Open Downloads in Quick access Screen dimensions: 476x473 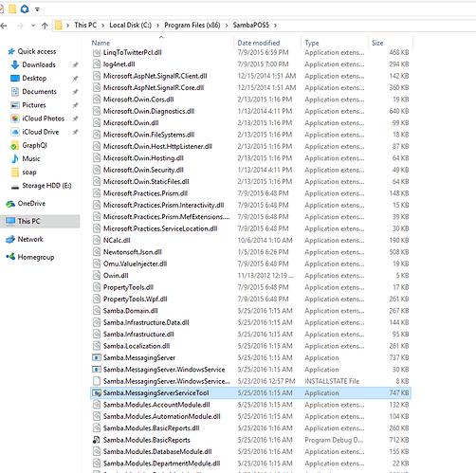pyautogui.click(x=39, y=64)
